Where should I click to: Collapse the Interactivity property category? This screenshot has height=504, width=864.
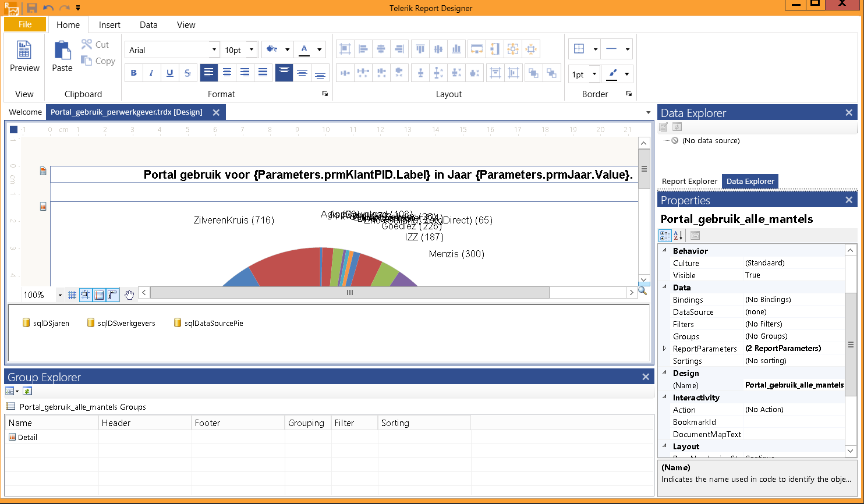664,397
